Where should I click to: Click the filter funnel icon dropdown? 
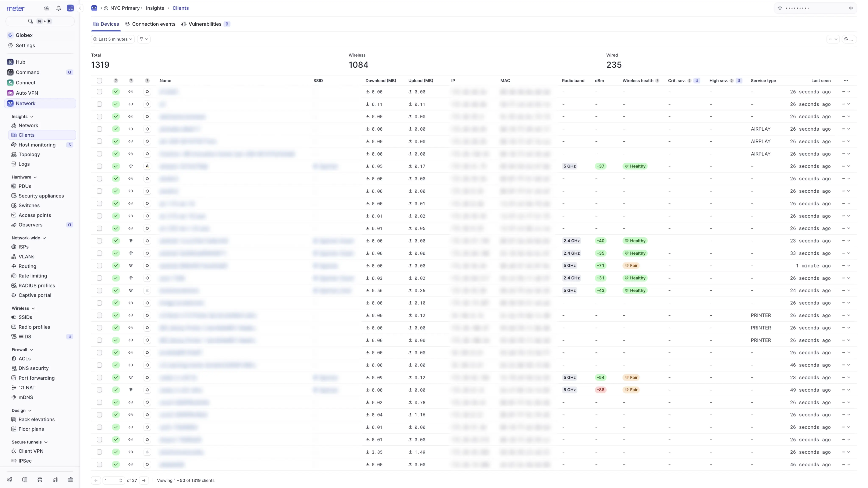coord(143,39)
